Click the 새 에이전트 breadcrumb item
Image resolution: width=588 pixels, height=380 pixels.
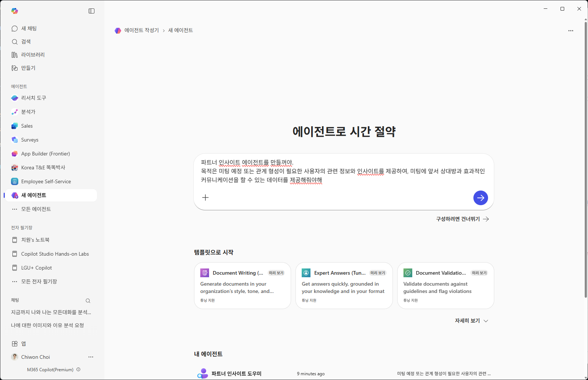[x=181, y=30]
